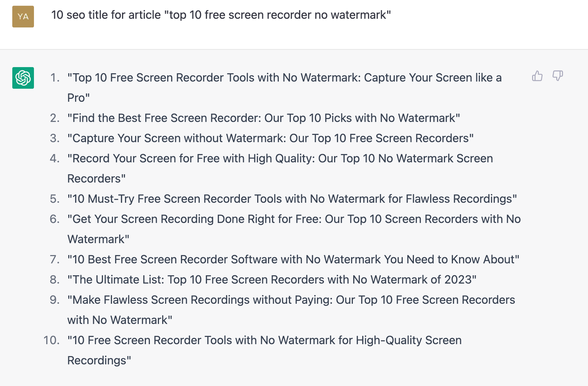Click the thumbs down feedback icon
The image size is (588, 386).
557,76
